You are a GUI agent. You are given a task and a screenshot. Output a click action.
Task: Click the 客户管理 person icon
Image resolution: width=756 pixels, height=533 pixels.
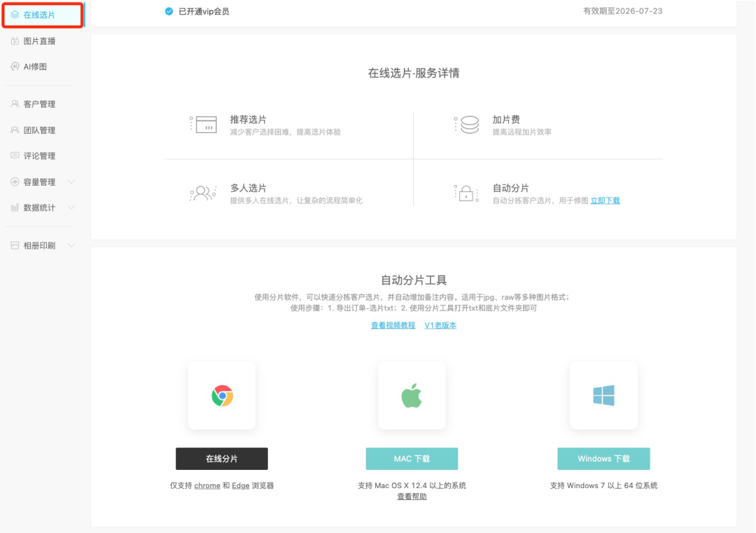pos(15,104)
